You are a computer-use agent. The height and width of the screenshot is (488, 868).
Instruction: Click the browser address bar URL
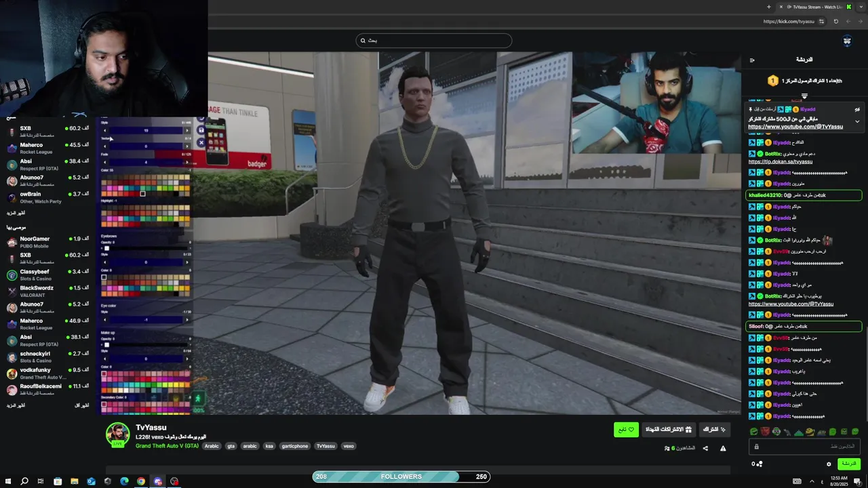click(788, 22)
